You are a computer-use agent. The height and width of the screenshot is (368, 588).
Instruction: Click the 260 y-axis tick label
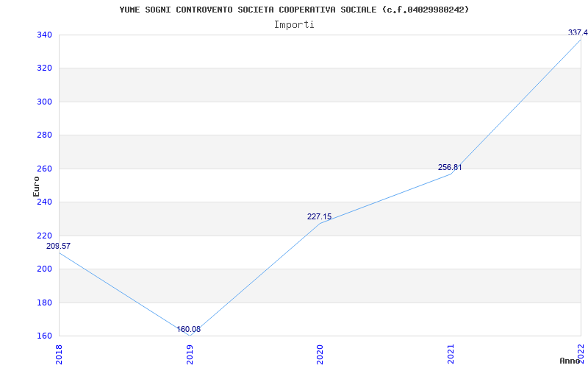(46, 169)
